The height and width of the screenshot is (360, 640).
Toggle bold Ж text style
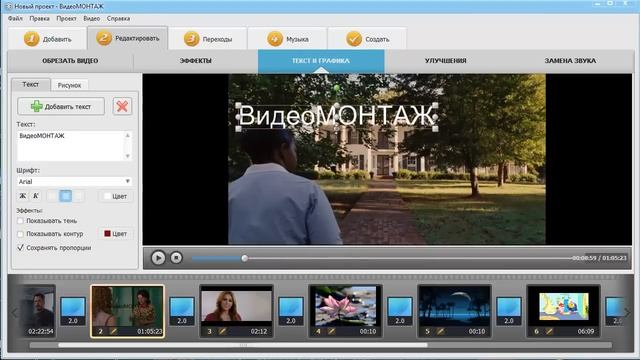23,196
